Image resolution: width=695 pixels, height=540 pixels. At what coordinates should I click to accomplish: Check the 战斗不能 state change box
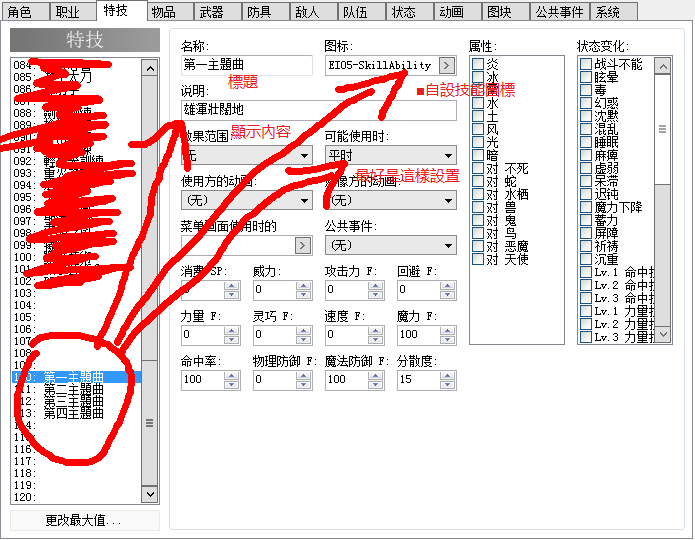(x=586, y=64)
